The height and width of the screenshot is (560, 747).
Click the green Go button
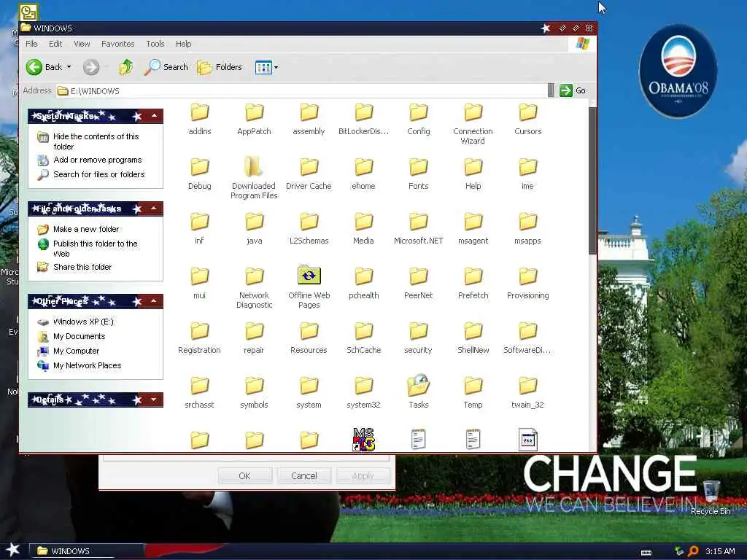tap(573, 90)
